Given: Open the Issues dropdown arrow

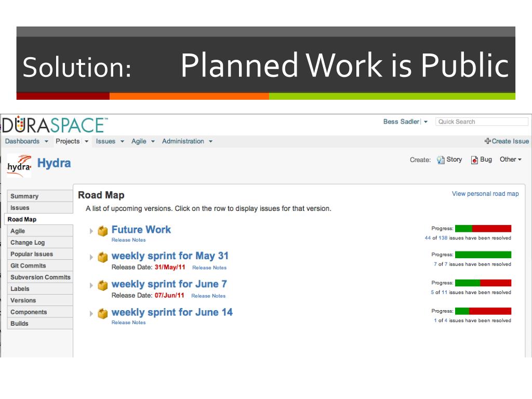Looking at the screenshot, I should coord(122,141).
